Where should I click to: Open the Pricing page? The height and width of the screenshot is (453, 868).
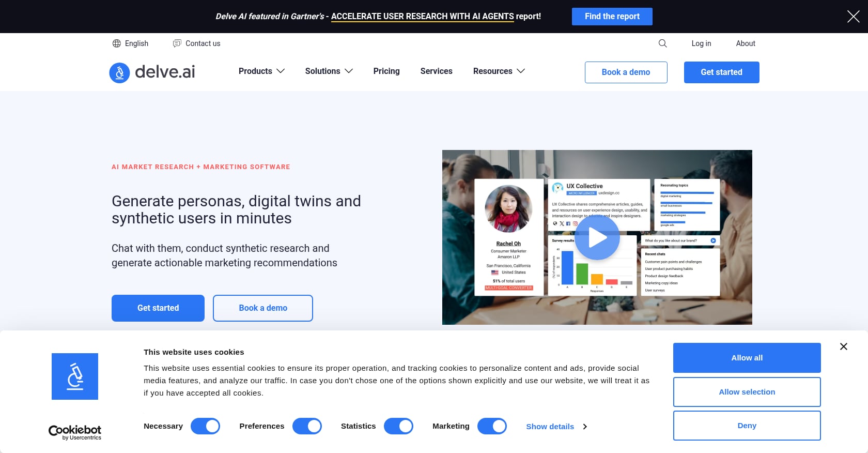[386, 71]
